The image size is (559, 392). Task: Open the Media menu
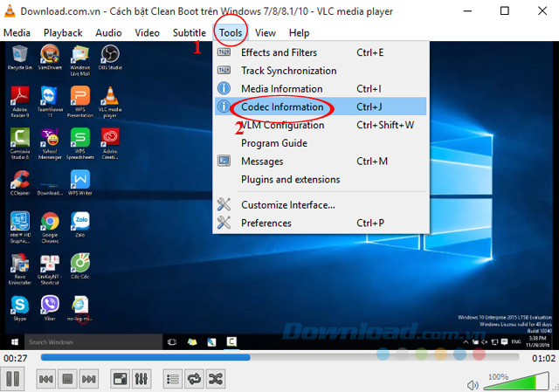coord(17,33)
